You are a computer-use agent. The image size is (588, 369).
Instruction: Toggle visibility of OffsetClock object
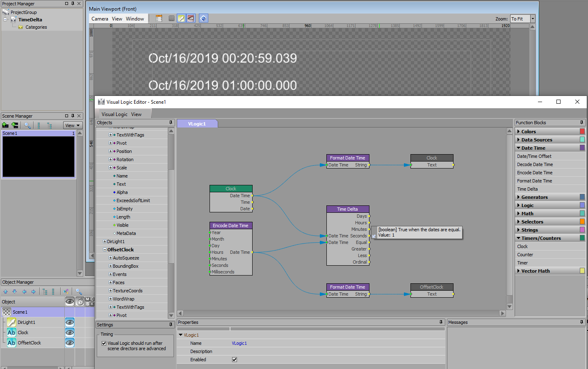(70, 343)
